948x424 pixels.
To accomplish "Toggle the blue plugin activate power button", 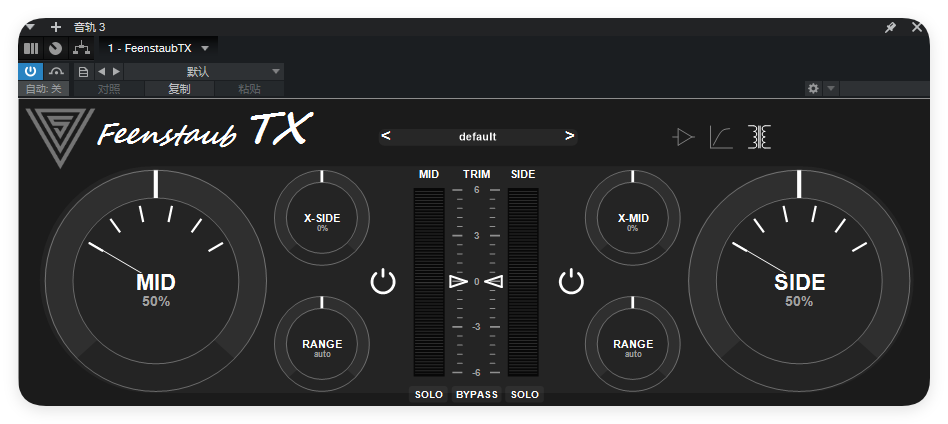I will pyautogui.click(x=30, y=71).
